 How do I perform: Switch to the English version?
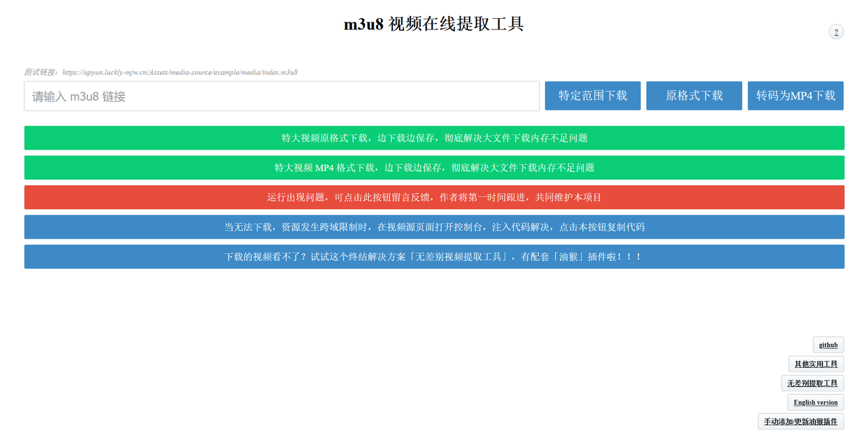(815, 402)
